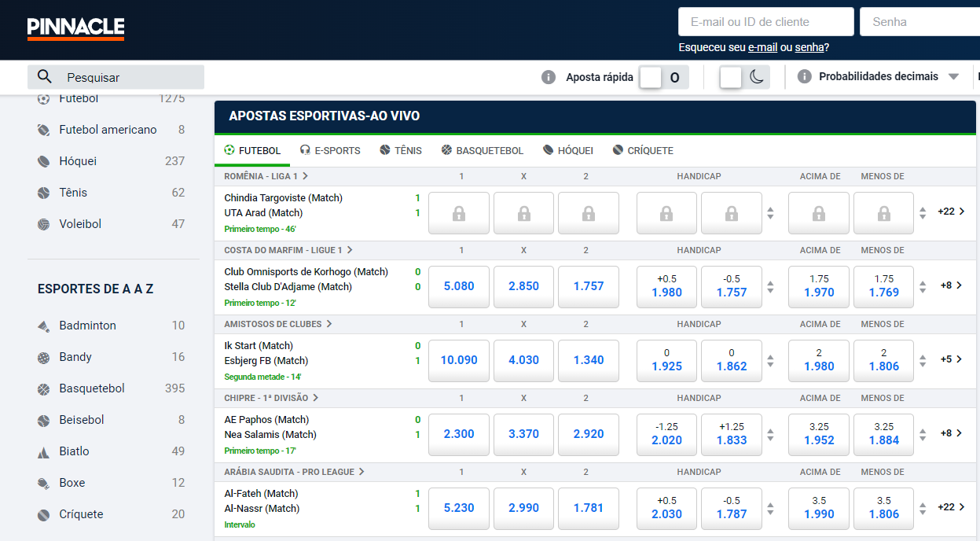This screenshot has width=980, height=541.
Task: Open +22 more markets for Chindia match
Action: [x=951, y=212]
